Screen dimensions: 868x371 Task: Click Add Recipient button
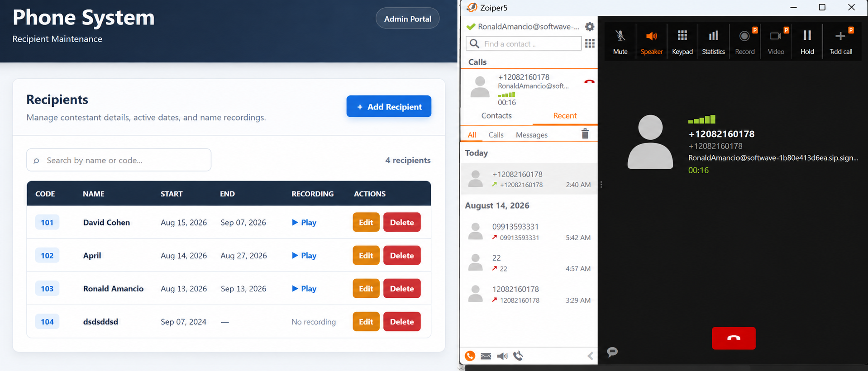(389, 106)
